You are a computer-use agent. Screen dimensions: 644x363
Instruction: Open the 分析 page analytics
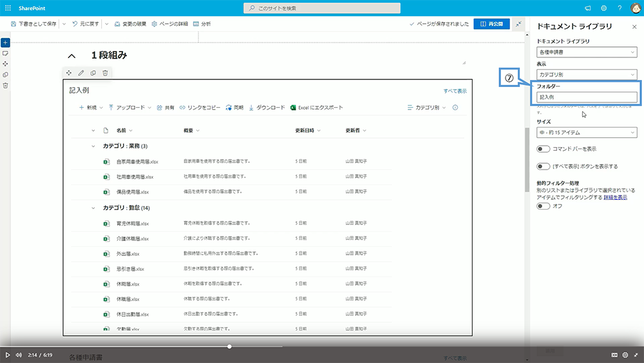pos(202,24)
